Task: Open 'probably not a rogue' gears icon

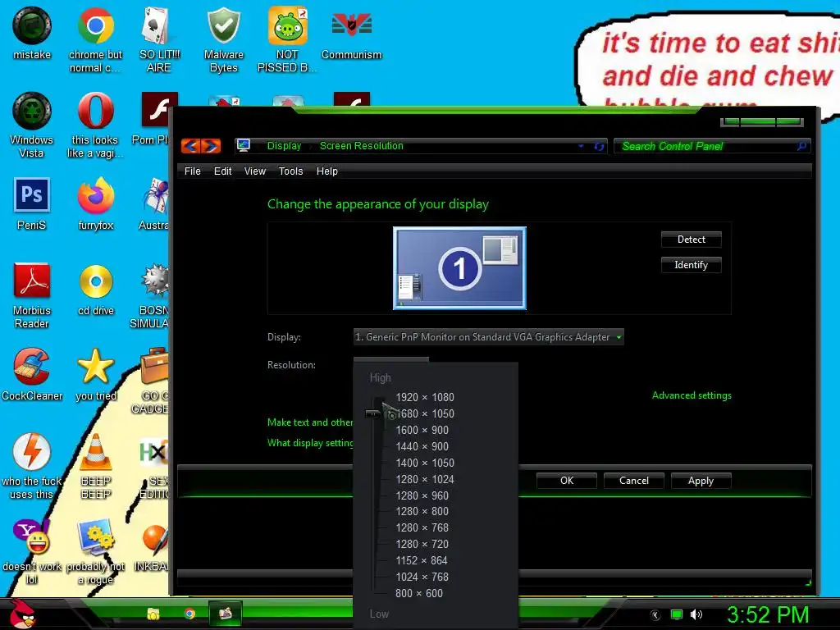Action: [x=95, y=551]
